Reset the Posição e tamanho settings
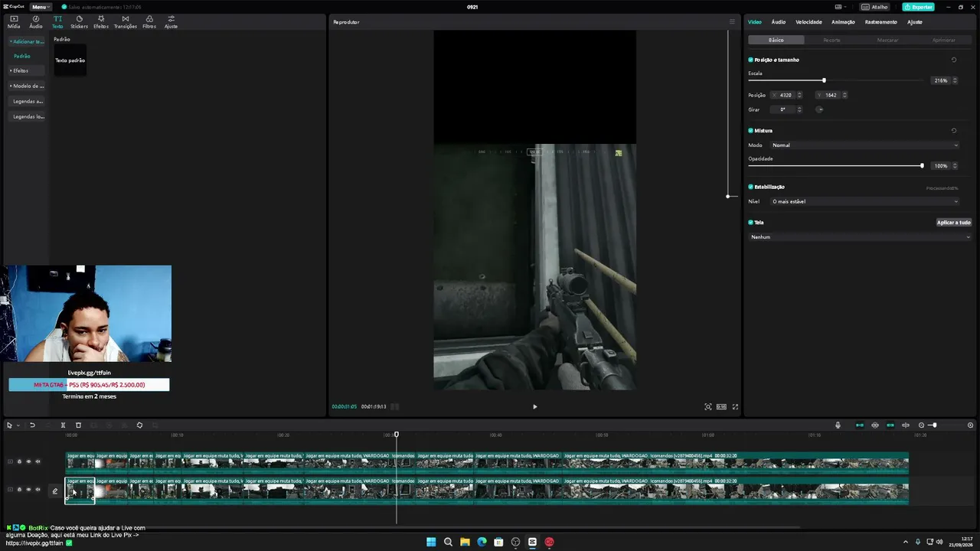Image resolution: width=980 pixels, height=551 pixels. (x=954, y=60)
